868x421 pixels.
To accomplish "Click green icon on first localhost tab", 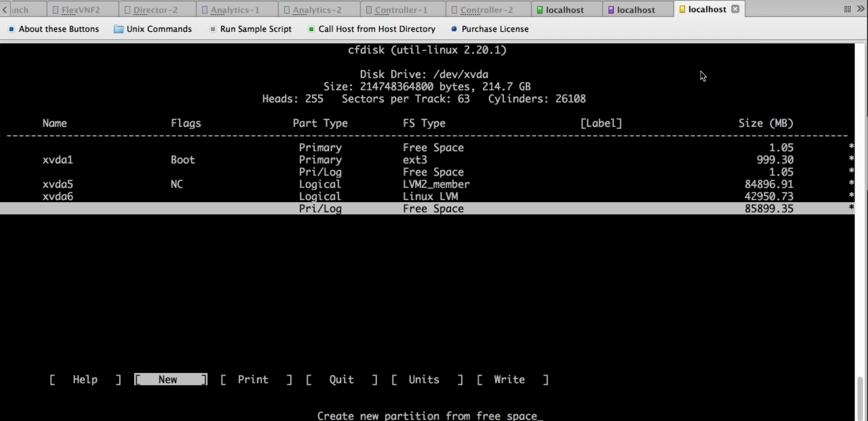I will (x=540, y=10).
